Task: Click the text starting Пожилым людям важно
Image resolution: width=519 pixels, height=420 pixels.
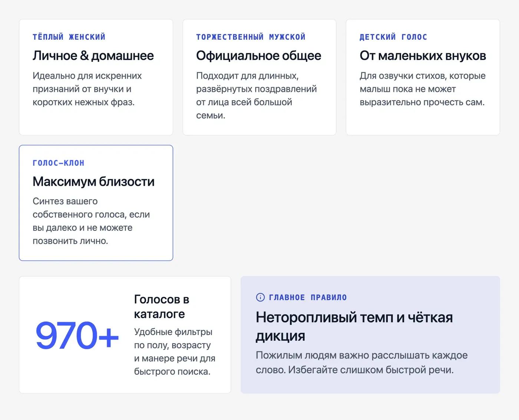Action: [361, 363]
